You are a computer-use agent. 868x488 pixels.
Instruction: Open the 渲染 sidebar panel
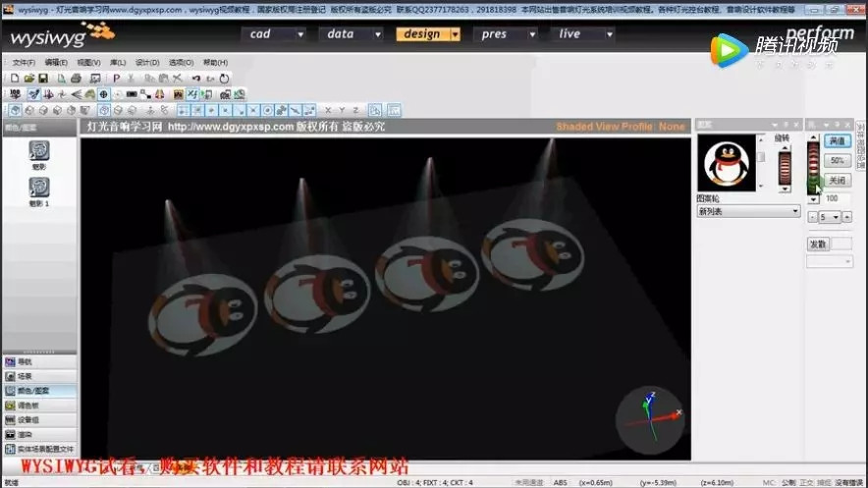pyautogui.click(x=40, y=434)
